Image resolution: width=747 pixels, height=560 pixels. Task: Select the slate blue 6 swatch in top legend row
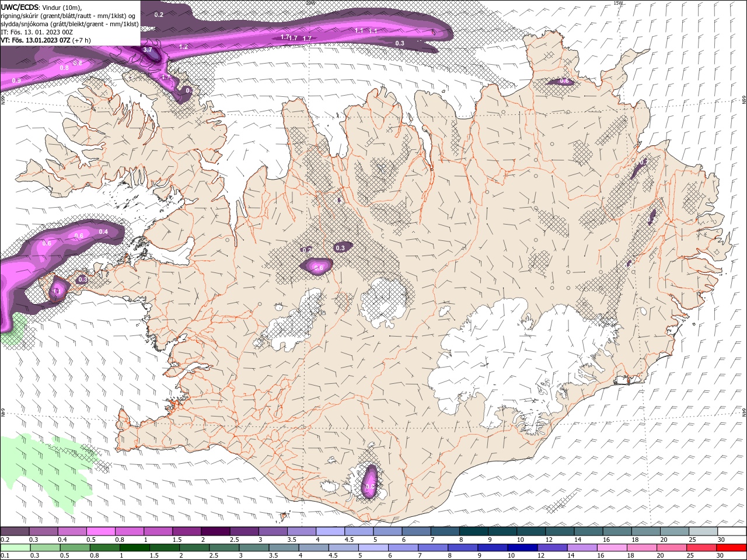click(416, 531)
